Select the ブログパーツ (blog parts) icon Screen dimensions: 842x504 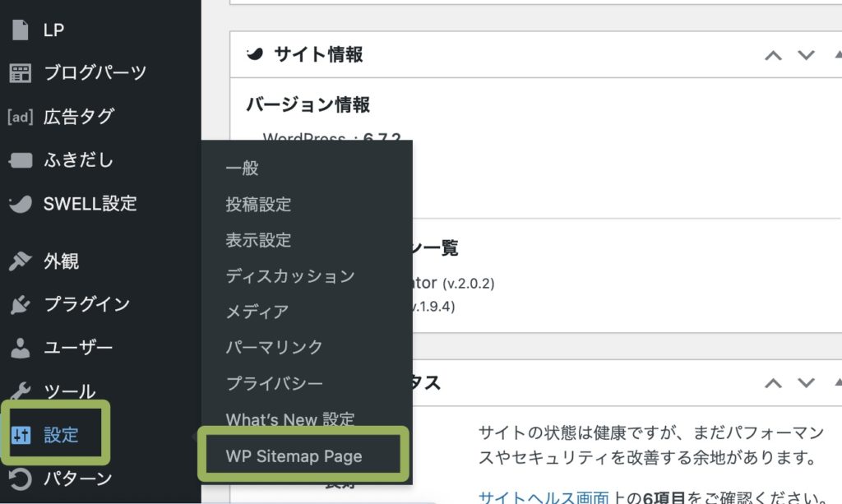pos(18,72)
